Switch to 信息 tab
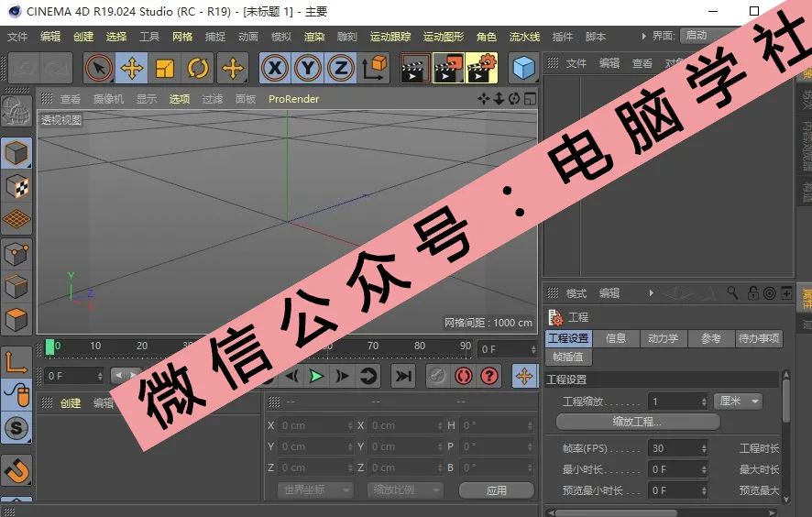This screenshot has width=812, height=517. coord(616,338)
